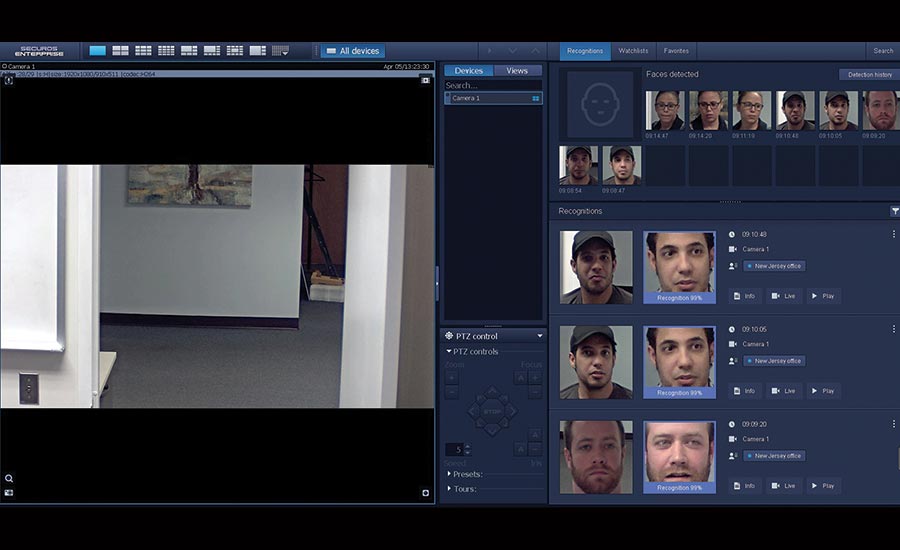The height and width of the screenshot is (550, 900).
Task: Toggle the Devices view in the side panel
Action: tap(468, 71)
